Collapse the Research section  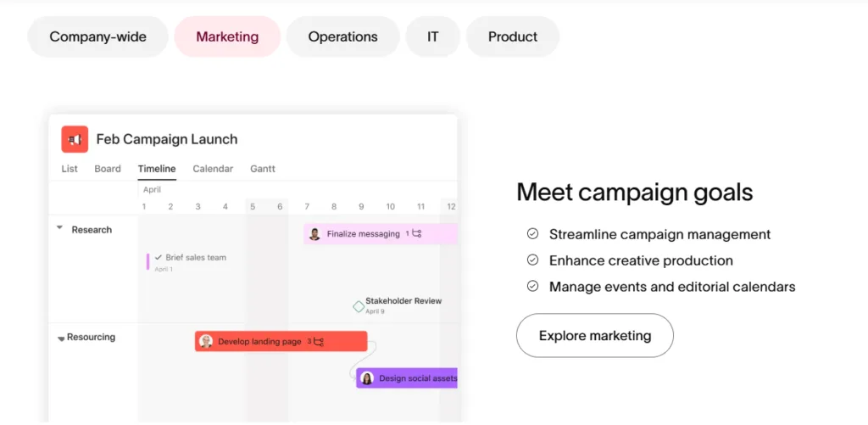click(x=60, y=227)
